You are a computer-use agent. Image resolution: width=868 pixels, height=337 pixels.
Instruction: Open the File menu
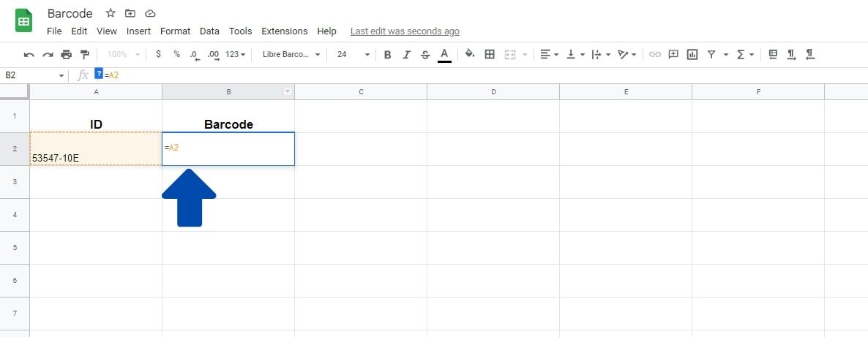click(x=54, y=31)
